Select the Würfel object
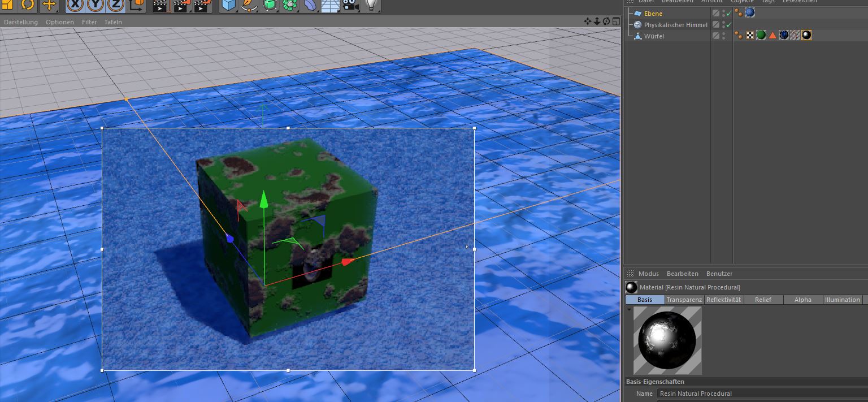This screenshot has height=402, width=868. pyautogui.click(x=654, y=36)
